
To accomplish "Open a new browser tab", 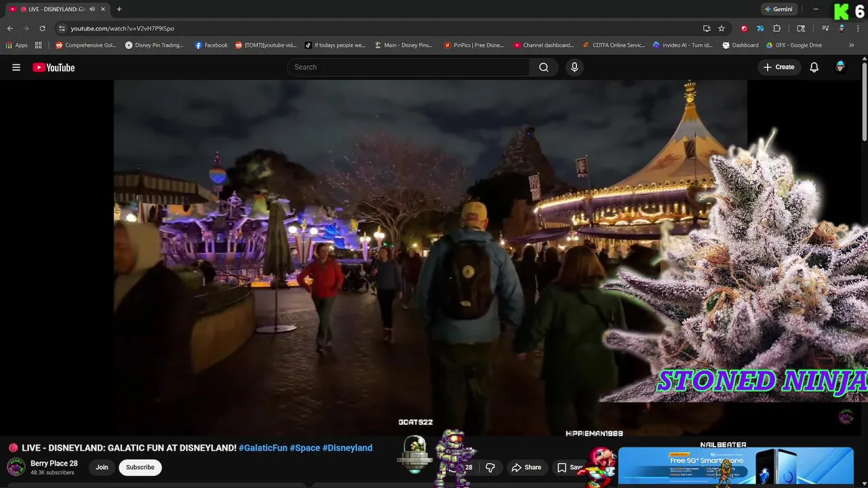I will (119, 9).
